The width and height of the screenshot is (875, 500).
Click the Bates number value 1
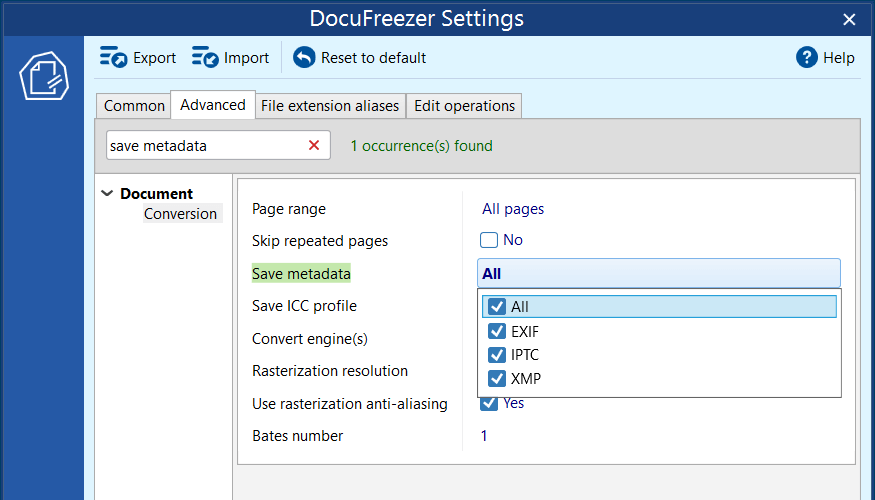484,436
